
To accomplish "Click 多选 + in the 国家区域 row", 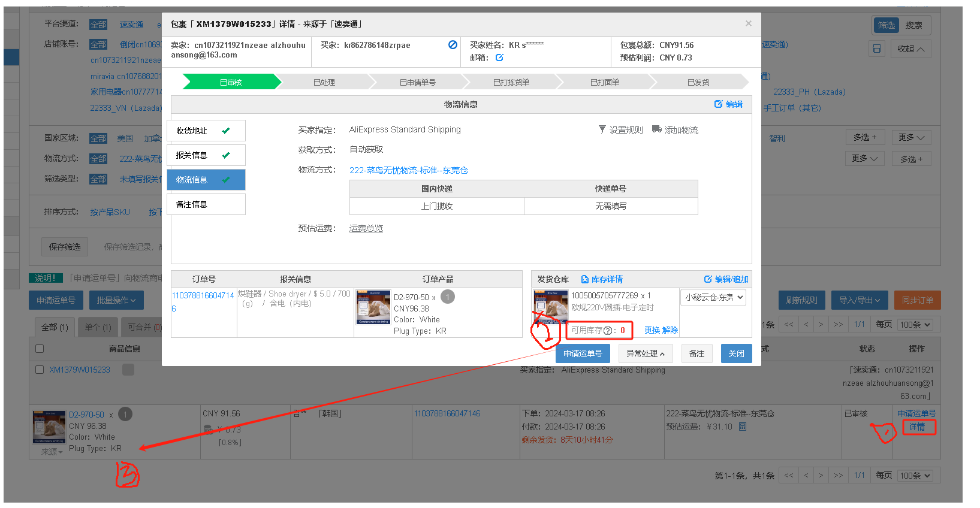I will tap(864, 138).
